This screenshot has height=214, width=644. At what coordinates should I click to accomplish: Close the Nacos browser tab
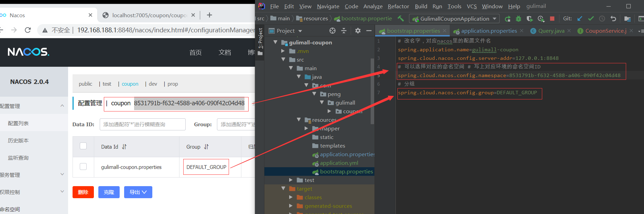[x=90, y=15]
